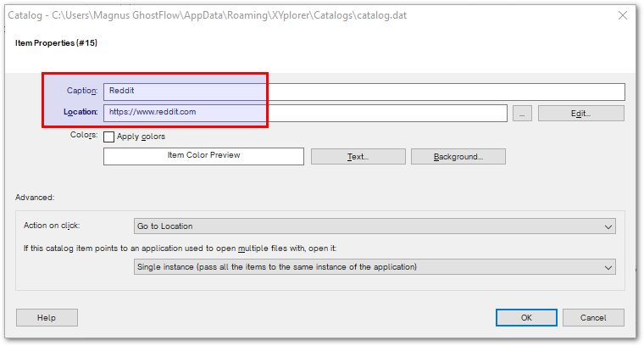
Task: Click the Item Color Preview box
Action: 203,156
